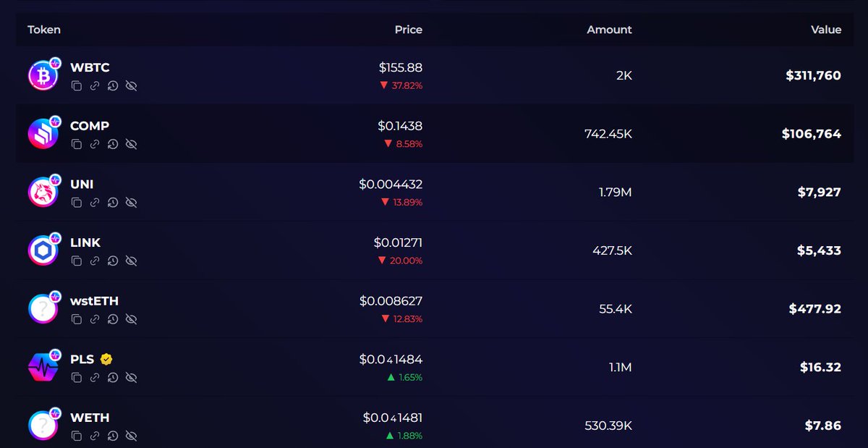Click the WBTC token logo
The height and width of the screenshot is (448, 868).
coord(43,76)
